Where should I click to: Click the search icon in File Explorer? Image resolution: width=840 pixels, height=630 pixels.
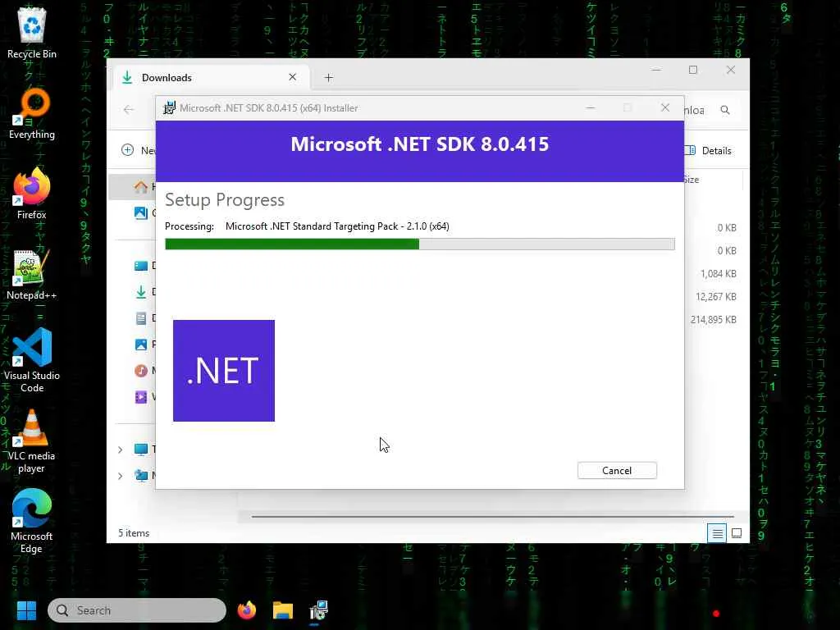point(725,110)
